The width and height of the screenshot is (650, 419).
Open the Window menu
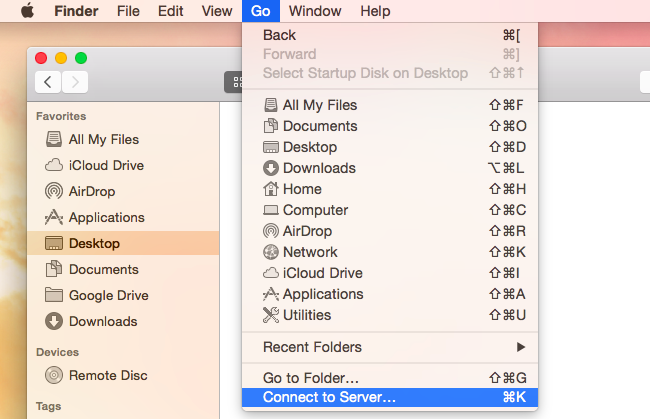point(315,11)
